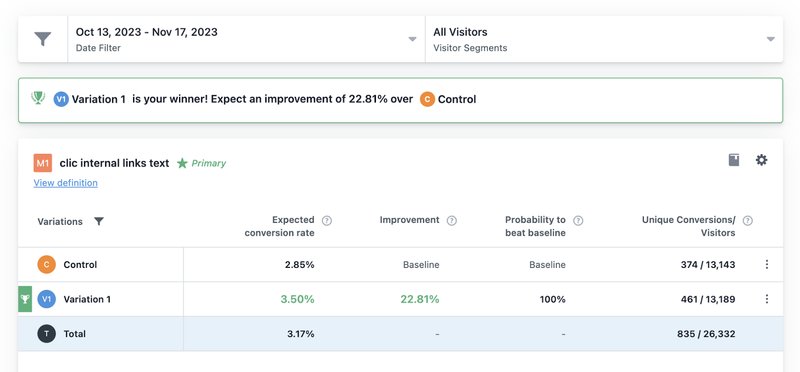
Task: Show help for Unique Conversions/Visitors
Action: click(x=747, y=220)
